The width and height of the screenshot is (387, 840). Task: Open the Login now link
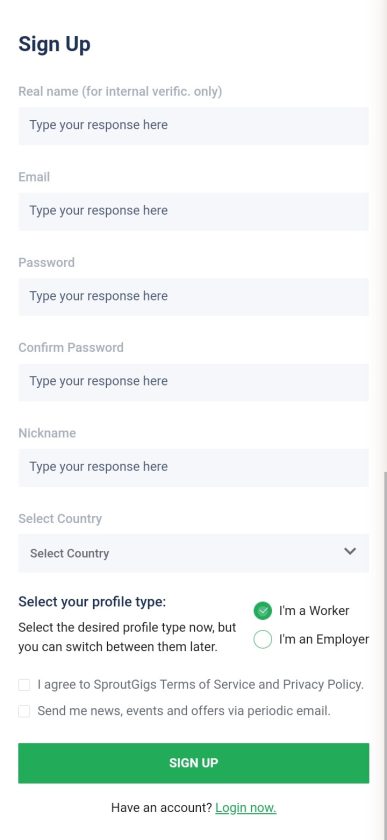pos(246,808)
